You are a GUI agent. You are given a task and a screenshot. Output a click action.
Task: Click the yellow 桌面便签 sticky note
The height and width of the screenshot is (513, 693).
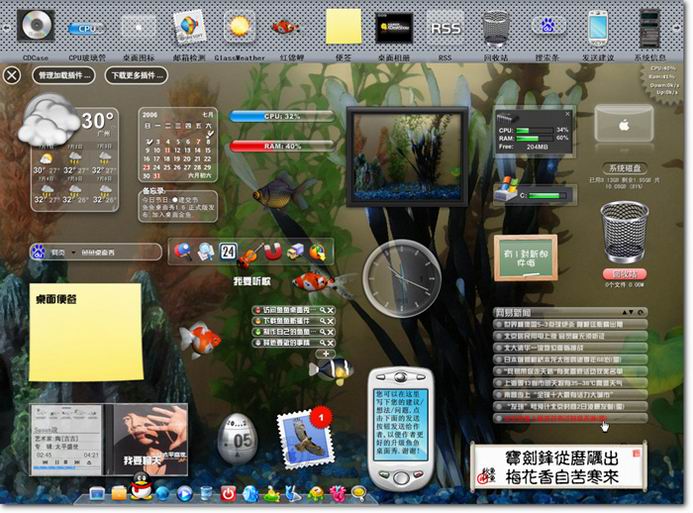pyautogui.click(x=86, y=332)
